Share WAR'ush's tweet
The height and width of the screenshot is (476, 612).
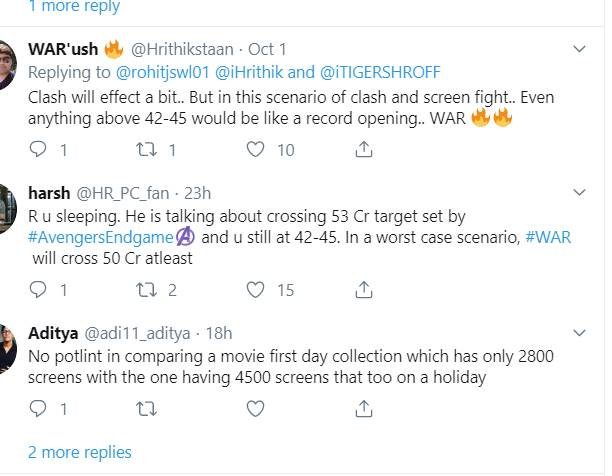pyautogui.click(x=365, y=149)
